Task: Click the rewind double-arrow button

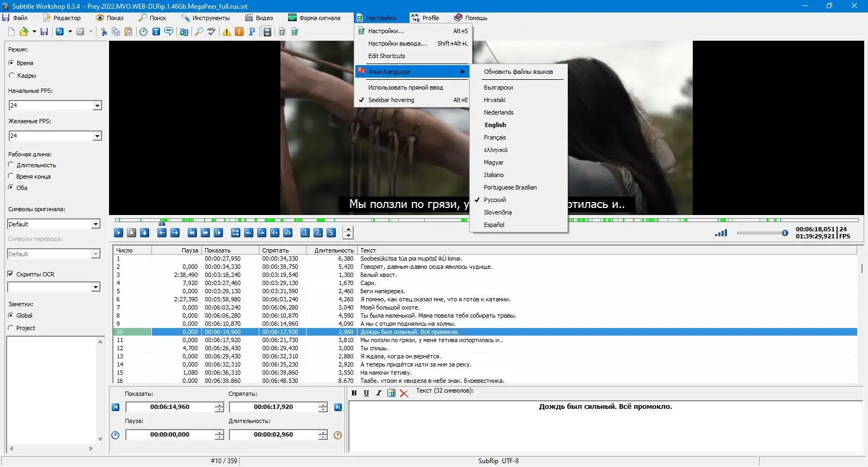Action: click(x=192, y=233)
